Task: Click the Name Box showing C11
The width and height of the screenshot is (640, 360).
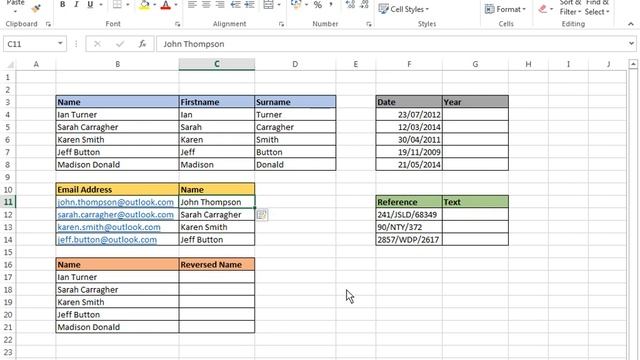Action: coord(30,44)
